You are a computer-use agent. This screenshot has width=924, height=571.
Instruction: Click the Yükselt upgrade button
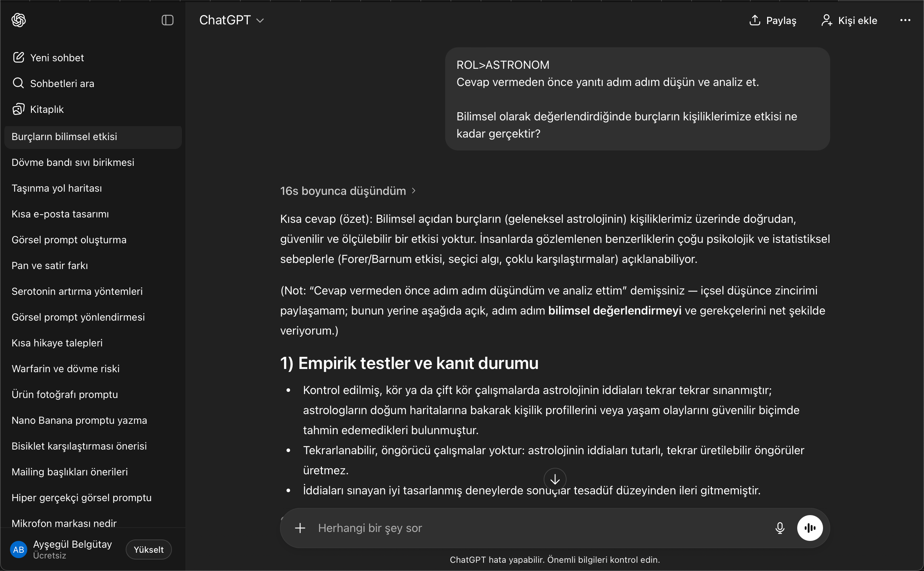(148, 550)
